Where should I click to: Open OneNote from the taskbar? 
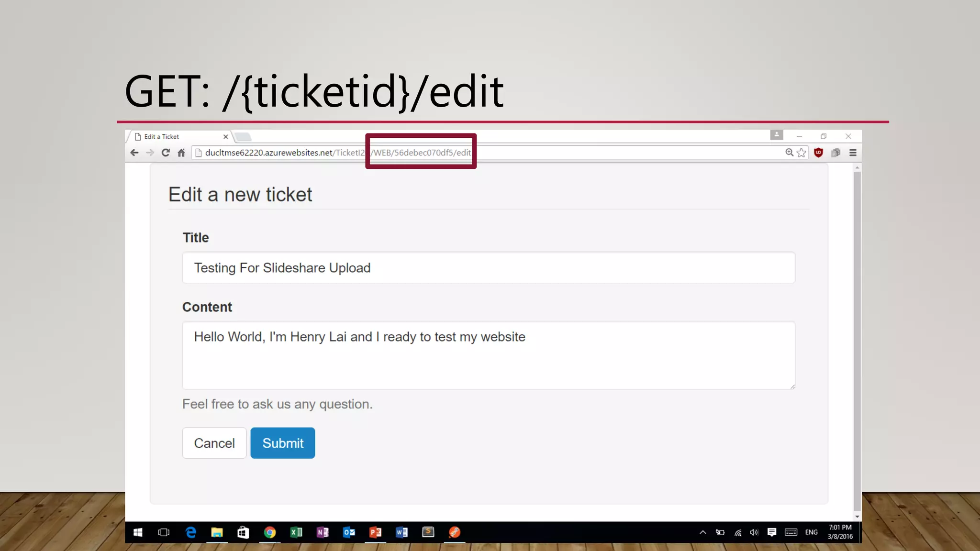(323, 532)
